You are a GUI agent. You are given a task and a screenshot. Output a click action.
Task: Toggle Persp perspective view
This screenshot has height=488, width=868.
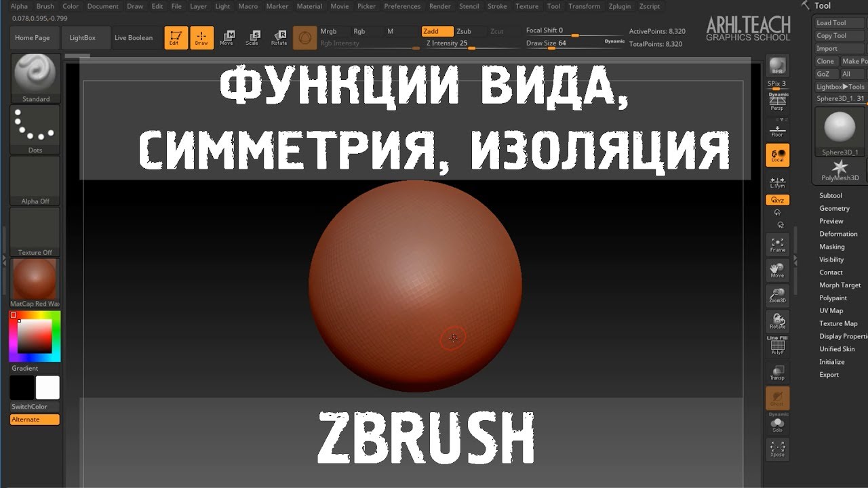(777, 101)
